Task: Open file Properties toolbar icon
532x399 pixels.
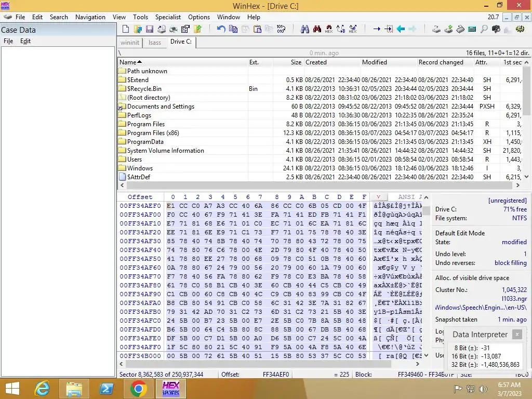Action: (x=185, y=29)
